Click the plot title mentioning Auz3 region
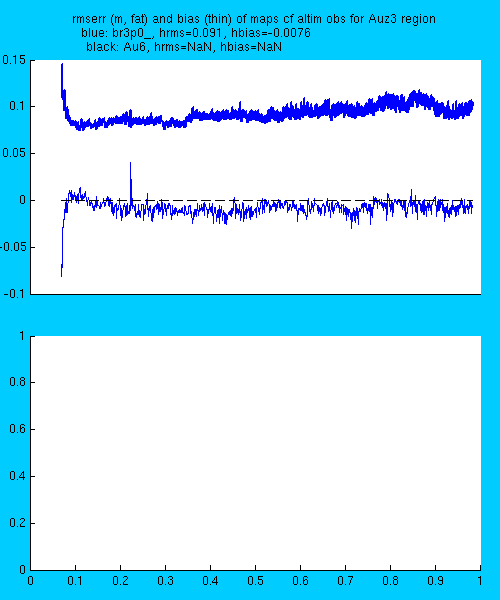This screenshot has height=600, width=500. coord(254,19)
